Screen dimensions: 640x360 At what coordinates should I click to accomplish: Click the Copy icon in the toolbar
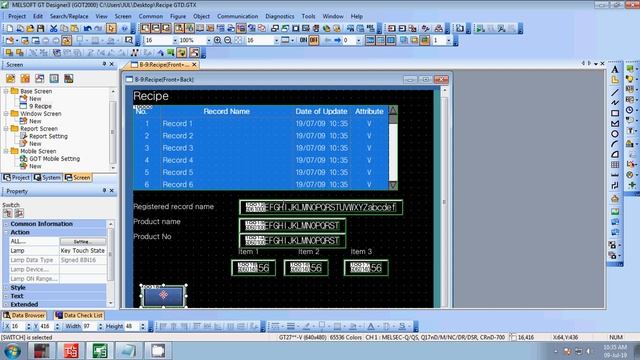(64, 28)
